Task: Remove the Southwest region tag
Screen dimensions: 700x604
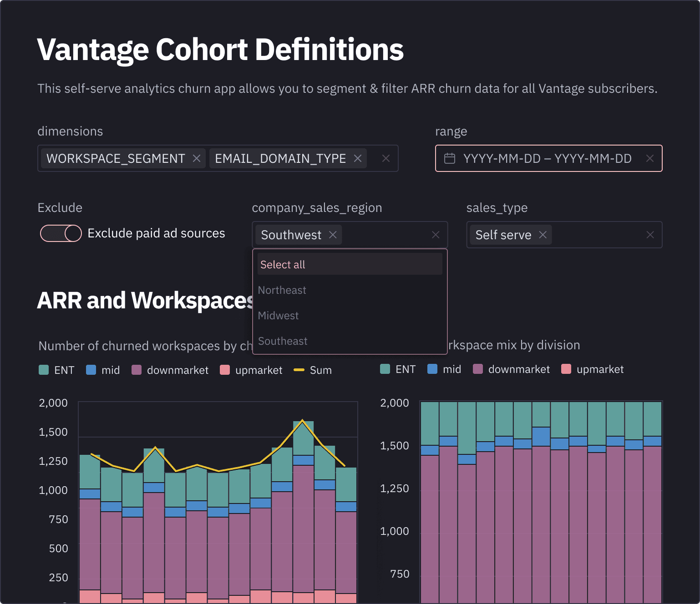Action: [333, 235]
